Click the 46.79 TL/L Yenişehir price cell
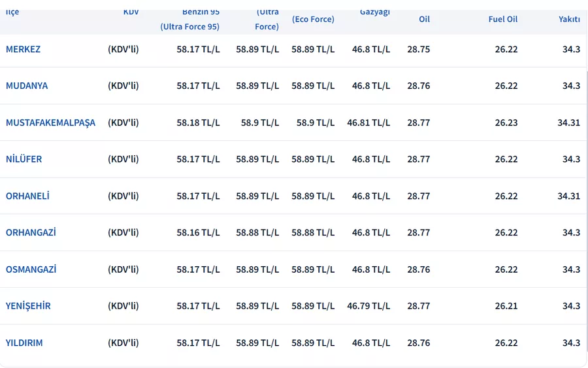Screen dimensions: 588x368 (x=368, y=306)
